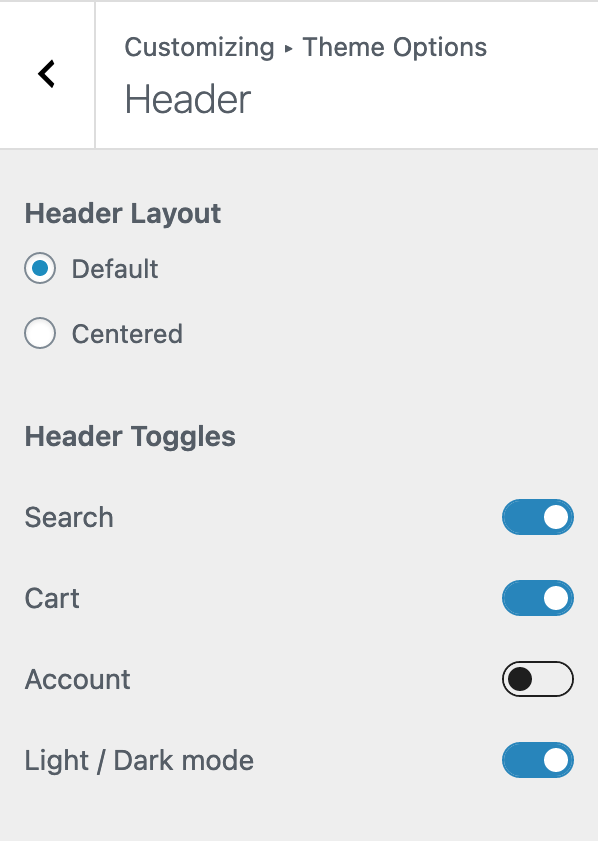Turn off the Cart toggle switch
Viewport: 598px width, 841px height.
tap(538, 598)
